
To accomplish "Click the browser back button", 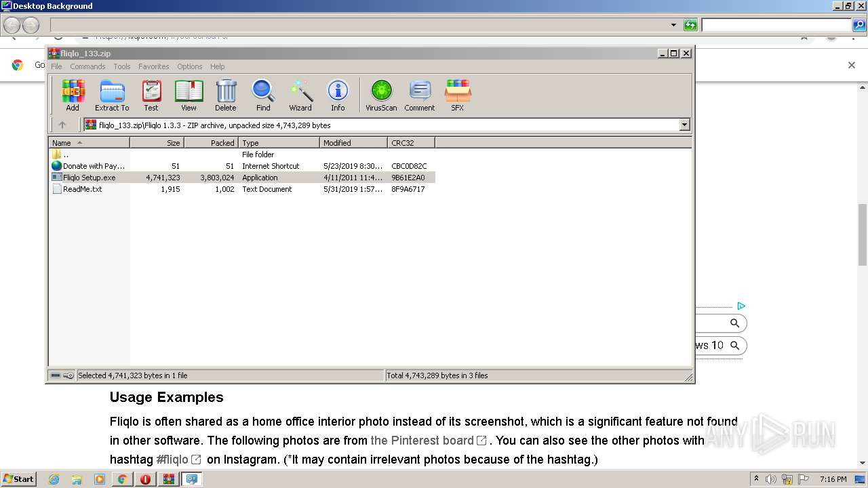I will pyautogui.click(x=12, y=25).
